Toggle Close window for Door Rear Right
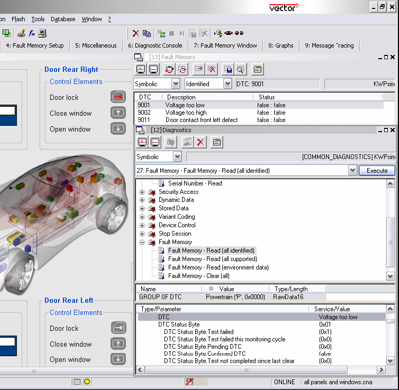399x390 pixels. point(118,113)
